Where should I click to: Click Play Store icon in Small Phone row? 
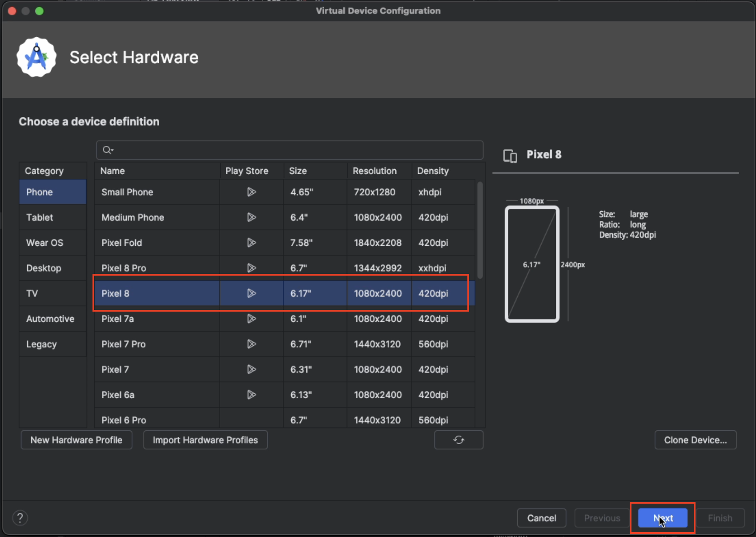click(x=251, y=192)
